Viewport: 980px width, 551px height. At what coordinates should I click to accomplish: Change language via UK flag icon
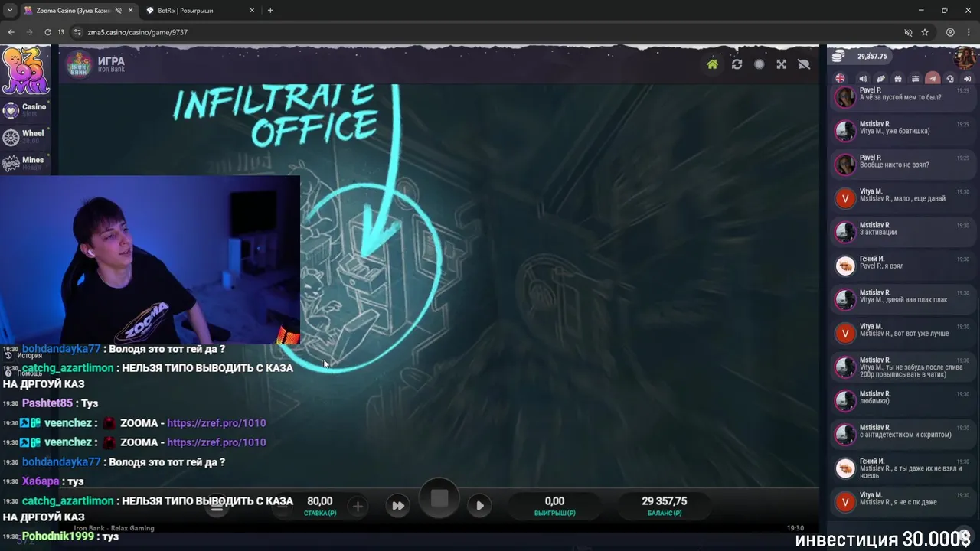point(840,78)
